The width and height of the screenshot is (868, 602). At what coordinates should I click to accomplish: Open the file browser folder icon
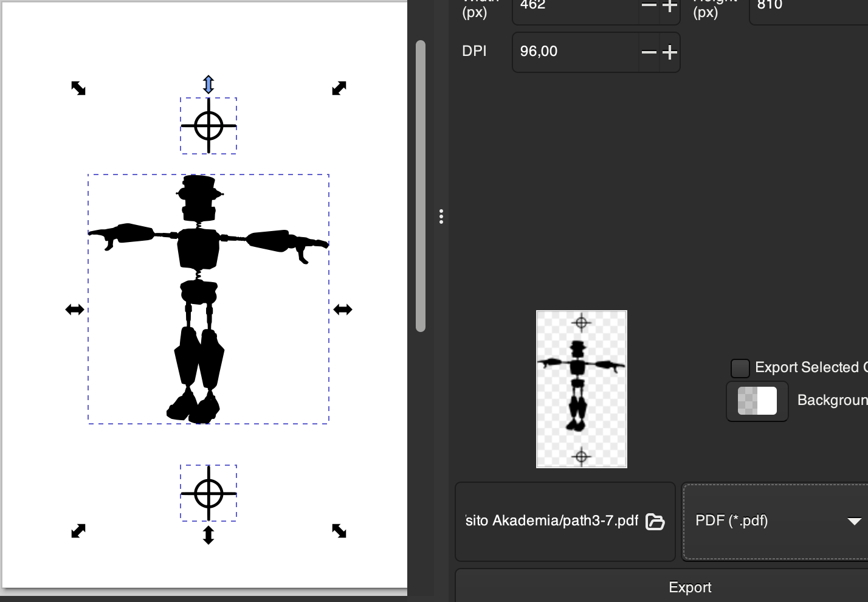pyautogui.click(x=655, y=521)
